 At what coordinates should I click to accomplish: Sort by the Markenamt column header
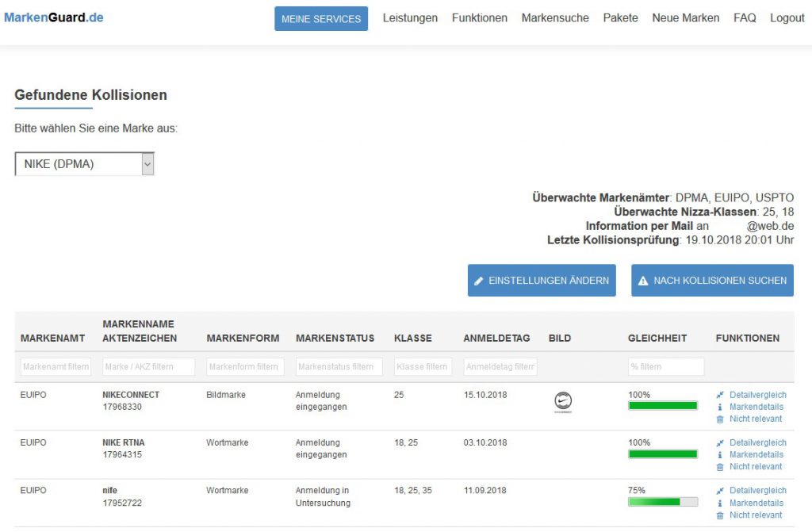coord(52,339)
